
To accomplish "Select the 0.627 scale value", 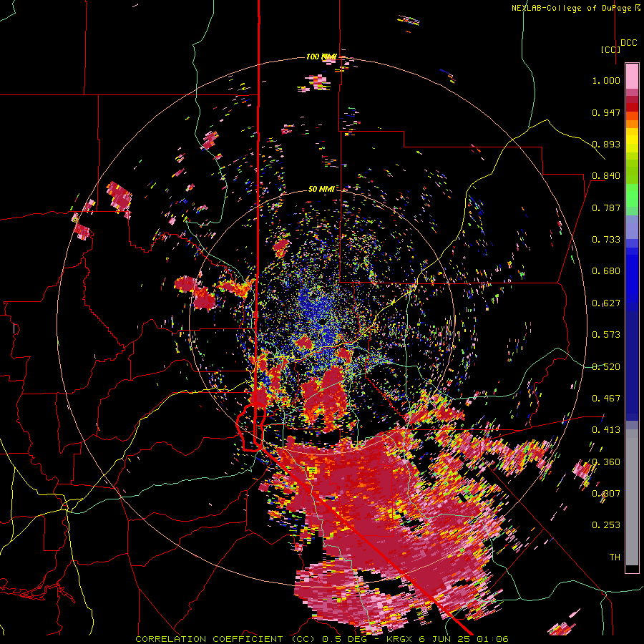I will click(x=606, y=303).
